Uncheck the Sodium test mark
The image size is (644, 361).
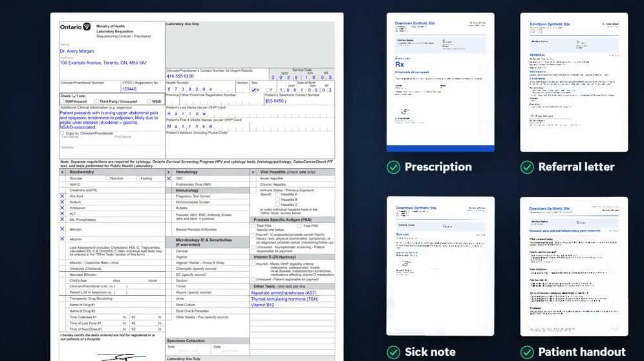pyautogui.click(x=62, y=202)
